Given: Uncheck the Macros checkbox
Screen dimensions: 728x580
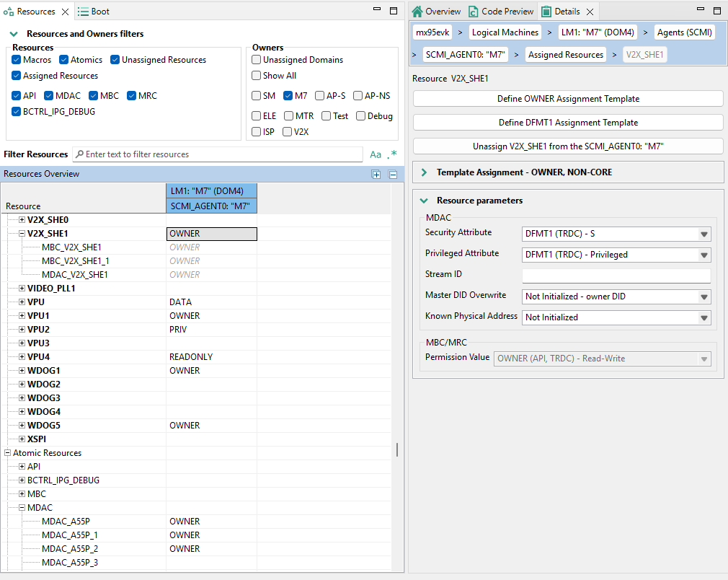Looking at the screenshot, I should tap(17, 60).
